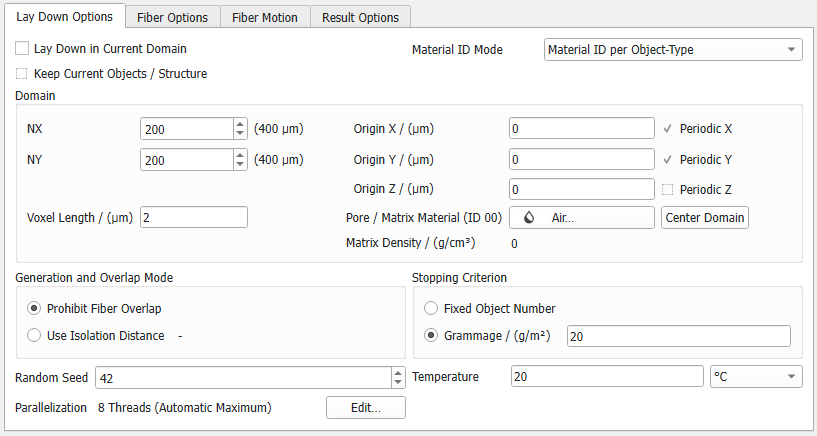This screenshot has height=436, width=817.
Task: Toggle the Periodic X checkmark
Action: pos(667,129)
